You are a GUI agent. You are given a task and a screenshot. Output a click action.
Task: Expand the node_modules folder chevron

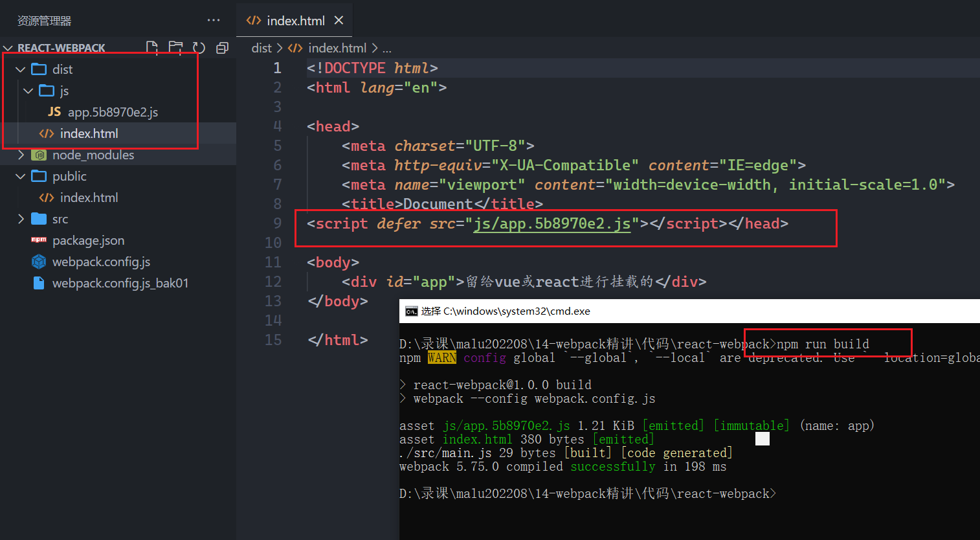(21, 155)
